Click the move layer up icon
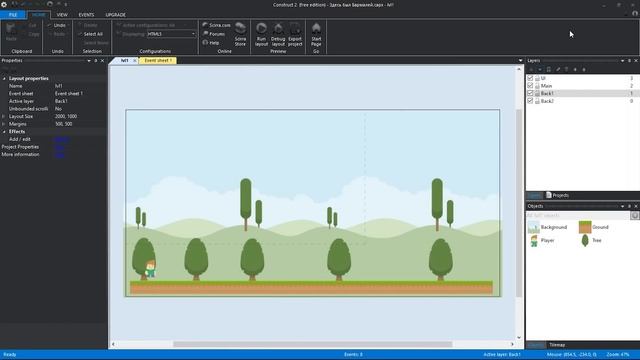 575,69
